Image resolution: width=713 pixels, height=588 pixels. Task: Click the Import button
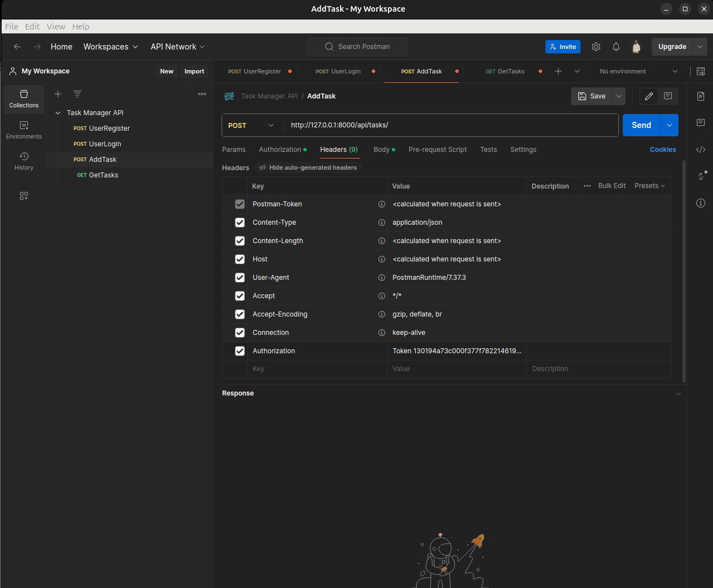pos(194,71)
